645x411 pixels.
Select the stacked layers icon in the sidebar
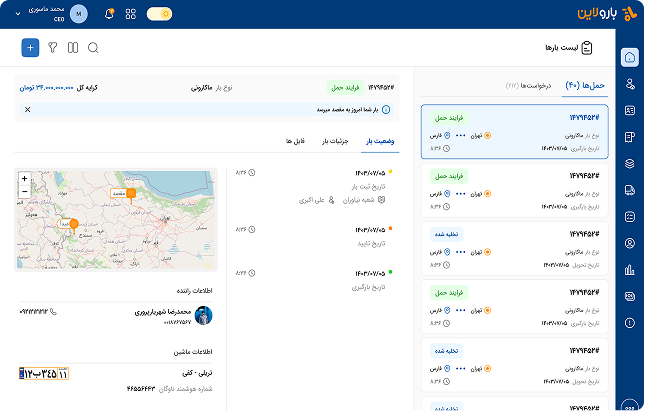pos(630,163)
